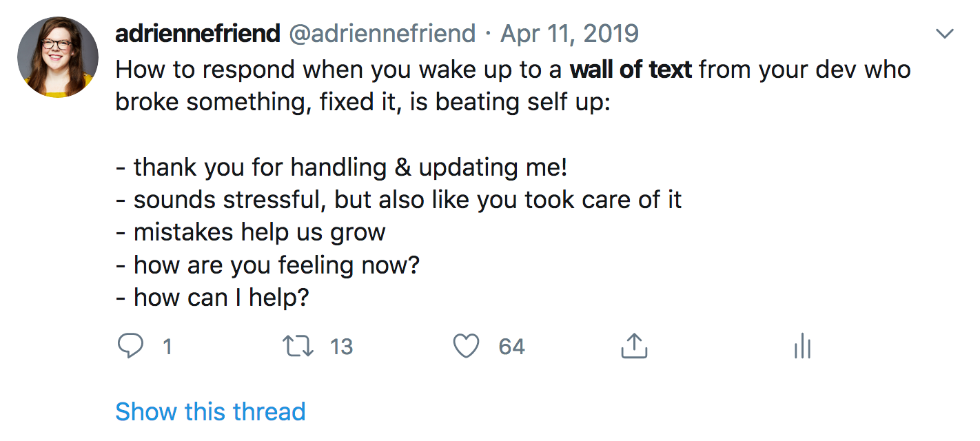Click the "how are you feeling now?" line
980x441 pixels.
(x=267, y=265)
